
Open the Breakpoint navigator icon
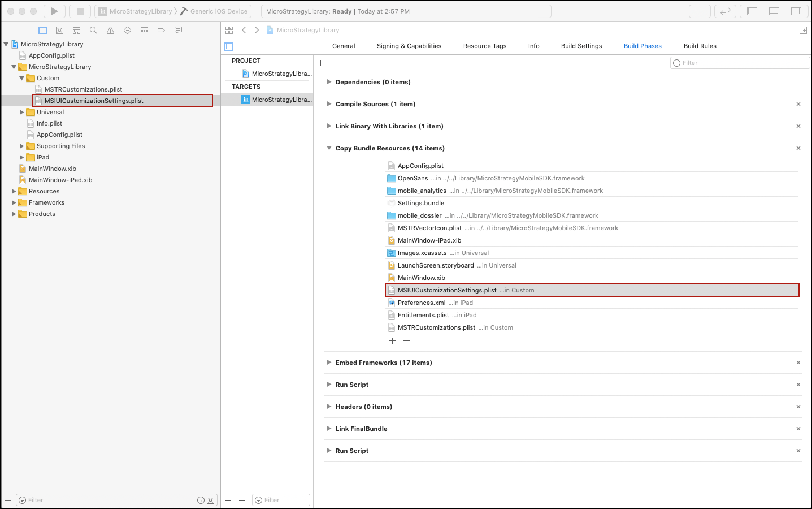click(x=161, y=30)
